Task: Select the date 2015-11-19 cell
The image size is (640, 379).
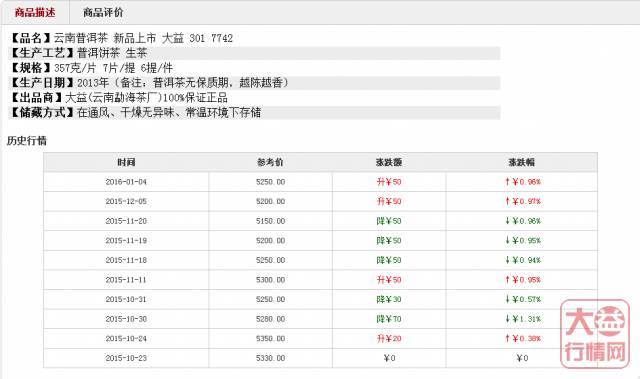Action: point(126,241)
